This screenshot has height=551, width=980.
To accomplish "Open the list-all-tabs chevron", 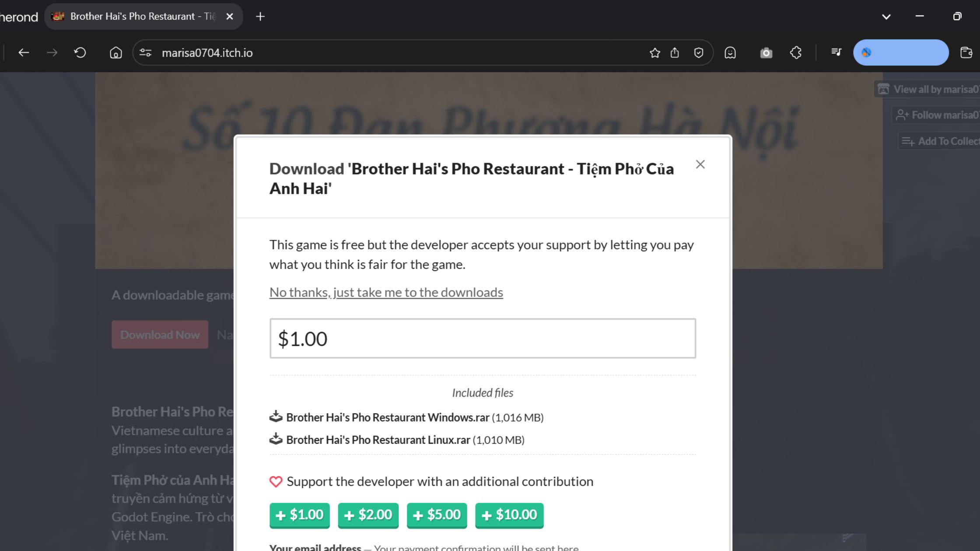I will tap(886, 16).
